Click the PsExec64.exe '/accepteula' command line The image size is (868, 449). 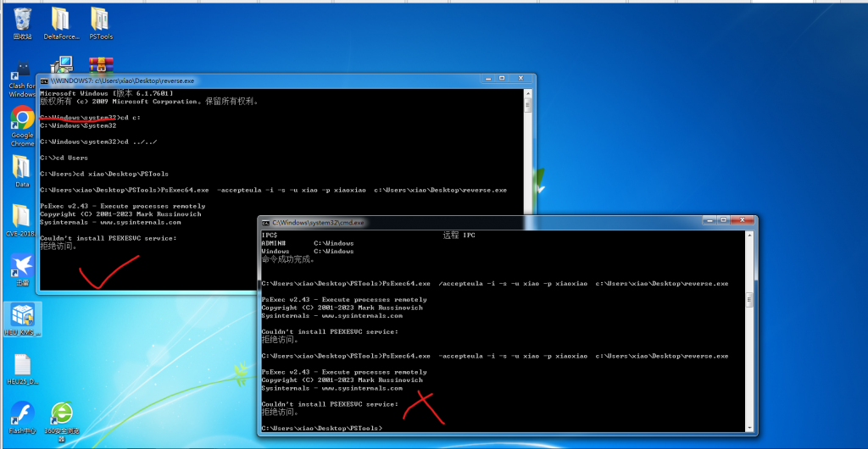(495, 284)
